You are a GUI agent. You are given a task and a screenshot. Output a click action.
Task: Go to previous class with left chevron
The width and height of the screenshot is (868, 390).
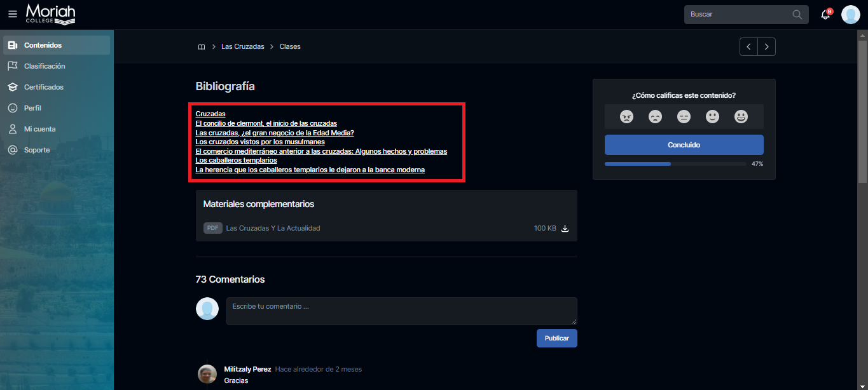pos(748,47)
